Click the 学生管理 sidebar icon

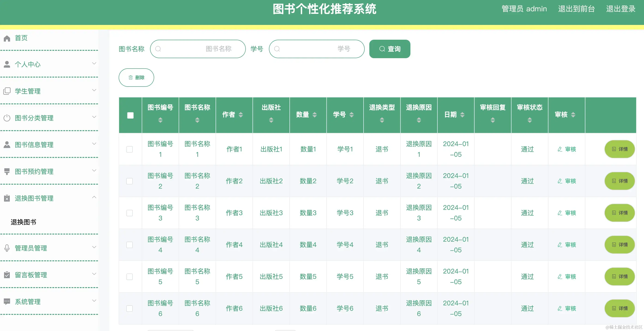click(x=7, y=91)
